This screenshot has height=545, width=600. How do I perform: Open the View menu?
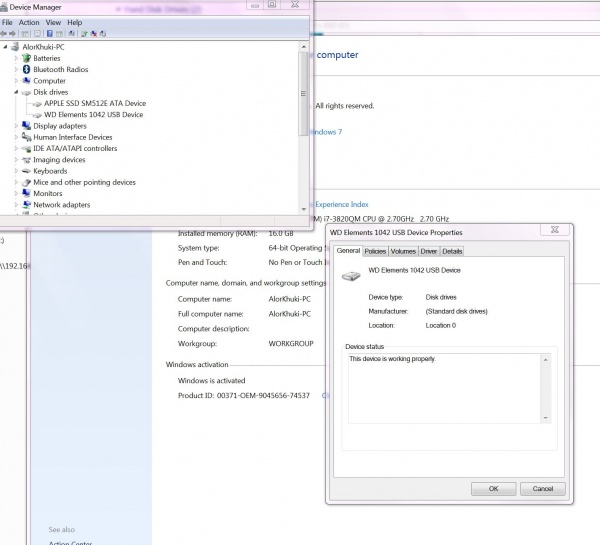point(53,23)
